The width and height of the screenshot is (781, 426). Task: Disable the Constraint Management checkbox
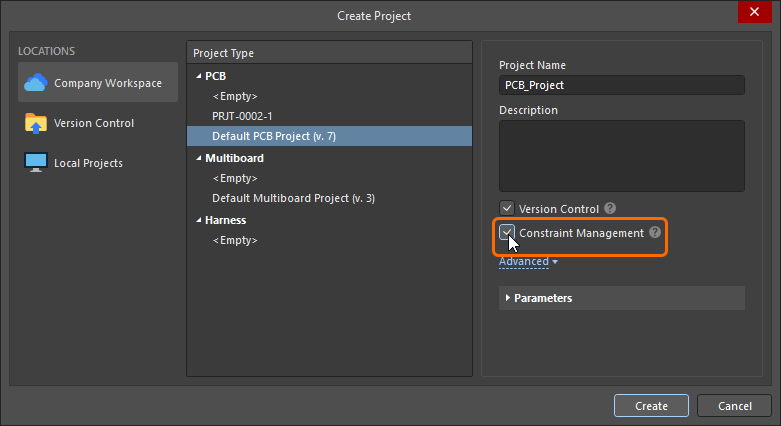click(x=507, y=232)
